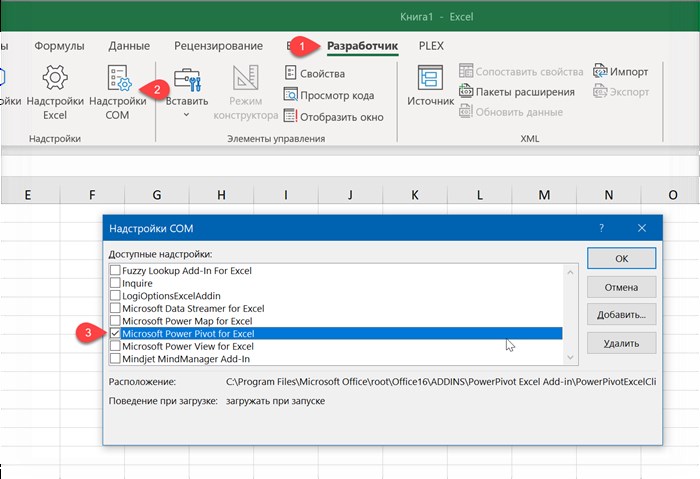Viewport: 700px width, 479px height.
Task: Click the formula bar input area
Action: pyautogui.click(x=350, y=166)
